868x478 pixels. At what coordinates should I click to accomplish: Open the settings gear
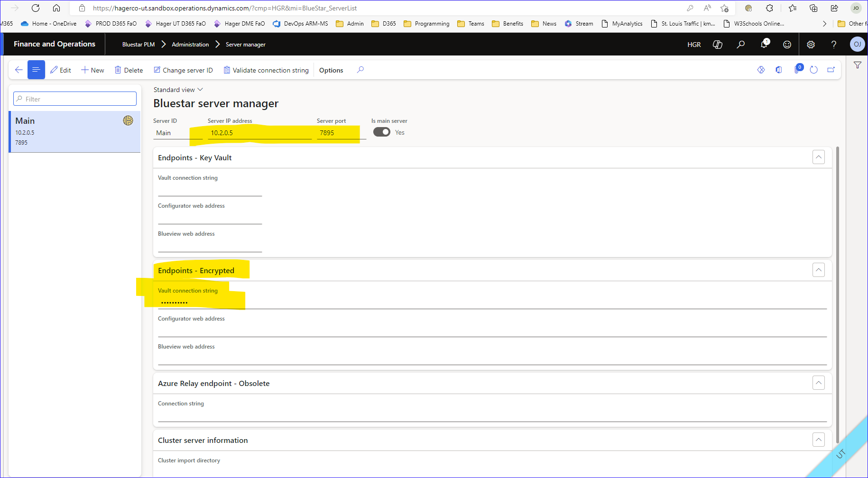click(811, 44)
